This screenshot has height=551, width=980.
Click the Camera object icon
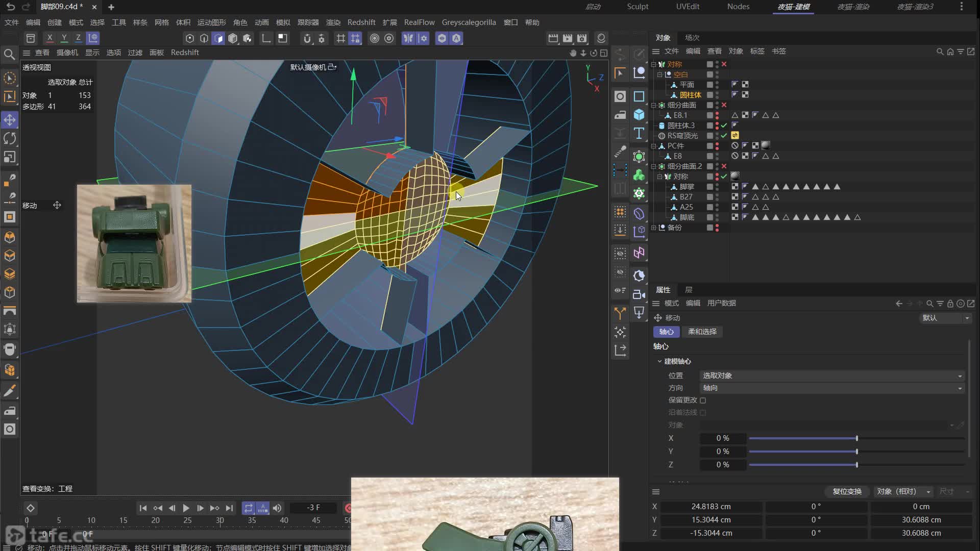click(x=639, y=294)
